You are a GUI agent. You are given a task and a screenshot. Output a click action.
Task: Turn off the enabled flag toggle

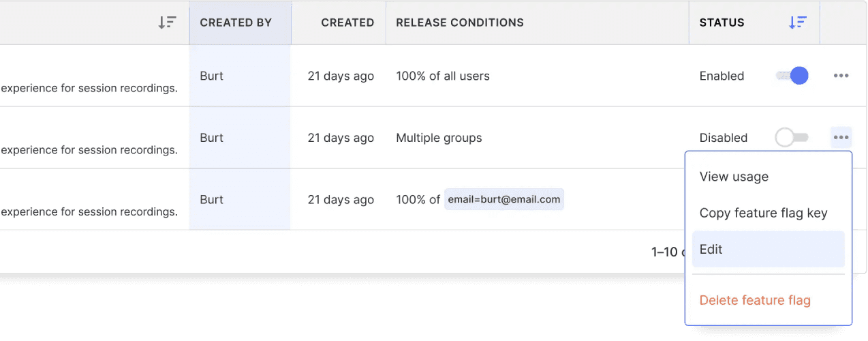(x=792, y=76)
